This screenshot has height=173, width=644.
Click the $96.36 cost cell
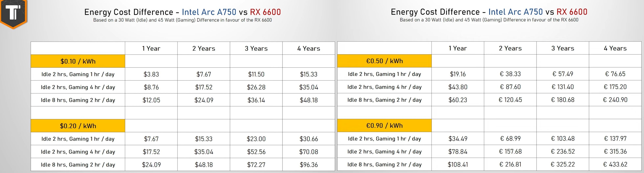pyautogui.click(x=309, y=165)
